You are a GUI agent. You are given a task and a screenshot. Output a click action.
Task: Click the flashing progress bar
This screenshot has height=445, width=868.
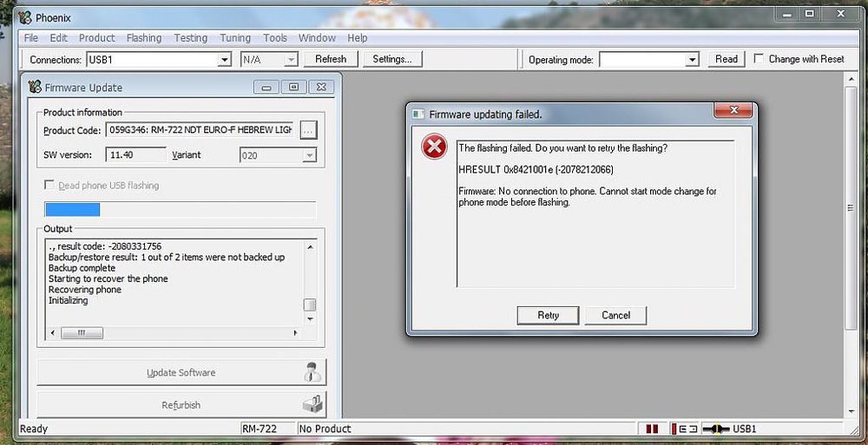click(181, 210)
